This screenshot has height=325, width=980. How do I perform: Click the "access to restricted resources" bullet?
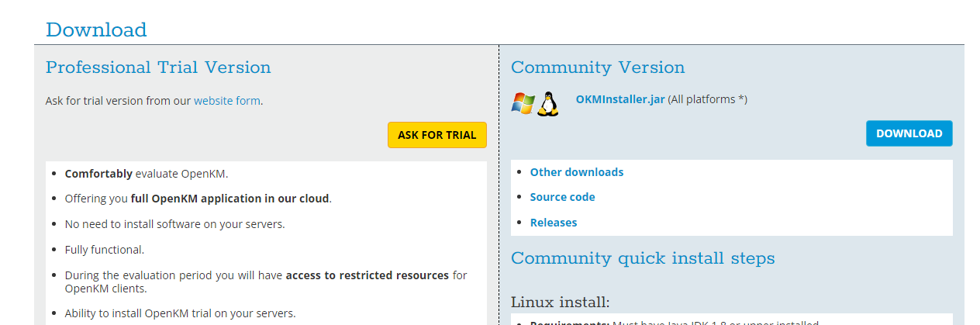coord(266,282)
